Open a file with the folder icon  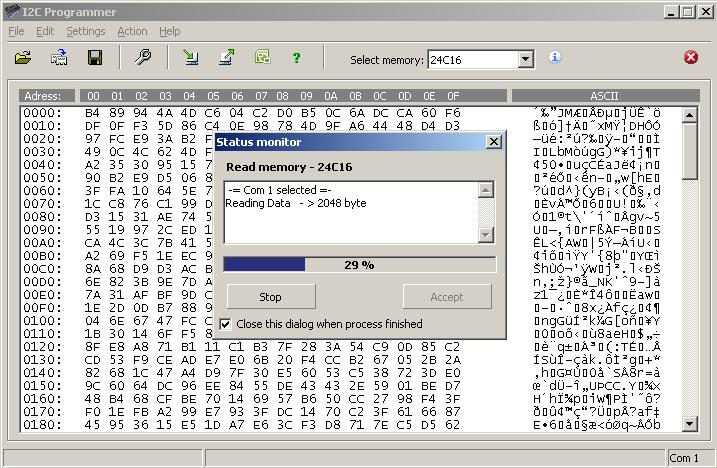coord(23,58)
